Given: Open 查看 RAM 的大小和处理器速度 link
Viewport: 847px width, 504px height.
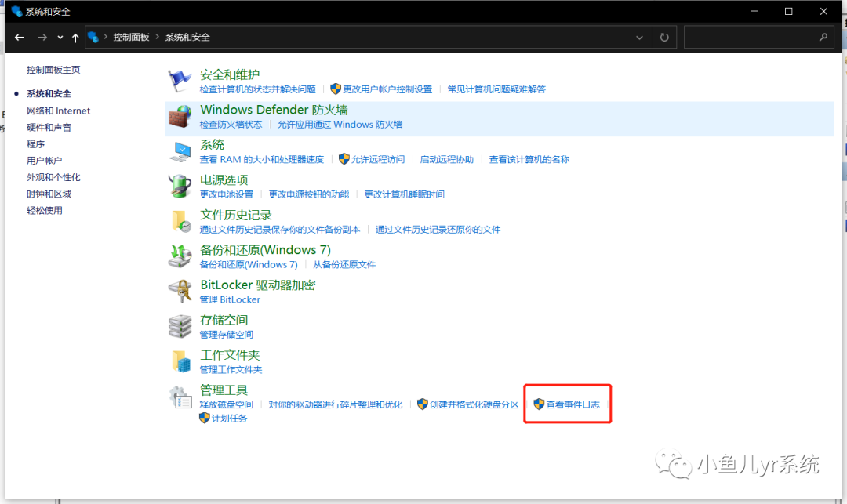Looking at the screenshot, I should pos(262,160).
